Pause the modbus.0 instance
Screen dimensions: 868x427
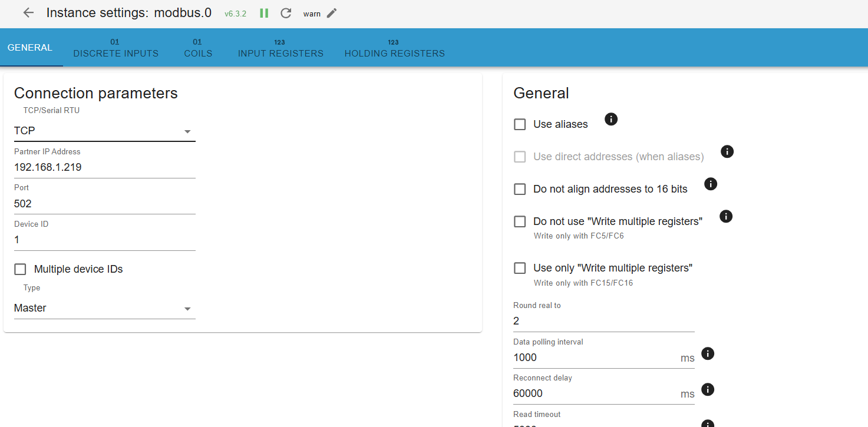click(264, 13)
